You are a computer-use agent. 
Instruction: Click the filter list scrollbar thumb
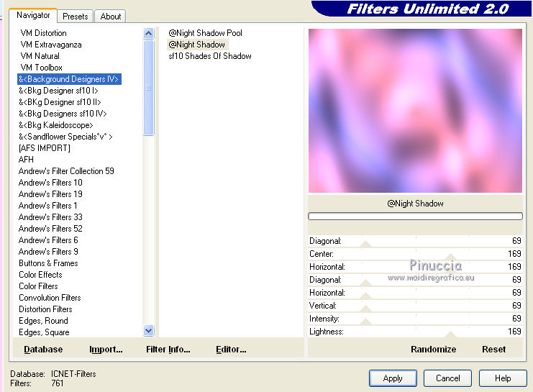pos(149,88)
